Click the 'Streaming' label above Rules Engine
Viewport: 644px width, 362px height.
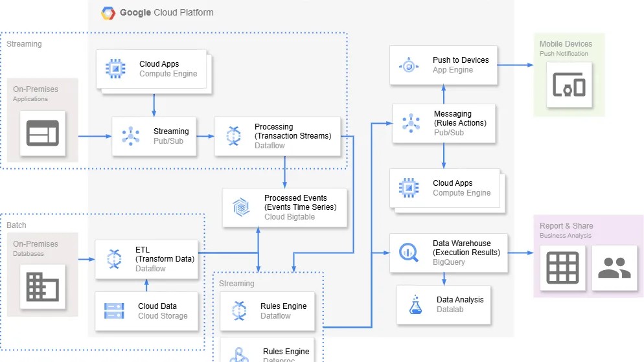click(236, 284)
